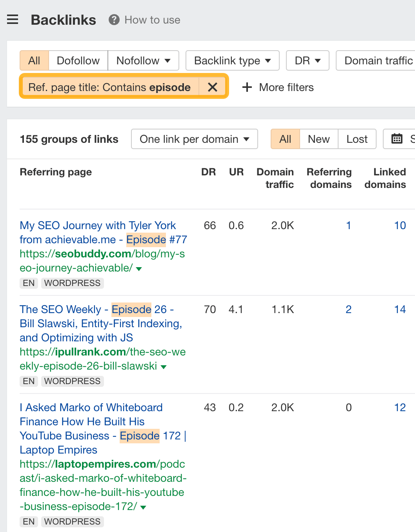This screenshot has height=532, width=415.
Task: Select the All links toggle
Action: point(285,139)
